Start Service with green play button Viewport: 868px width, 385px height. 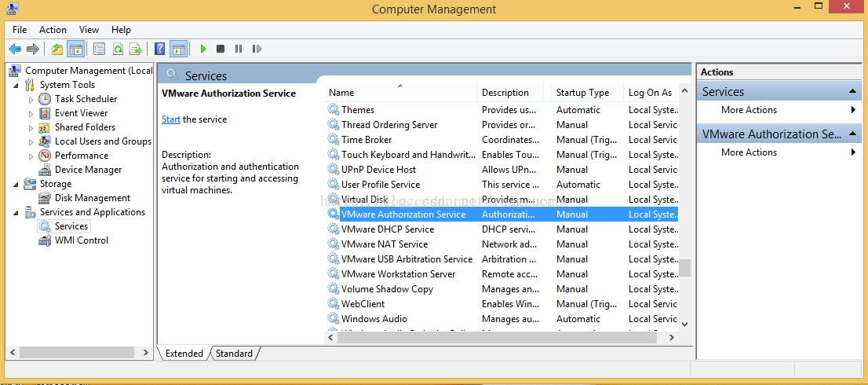[203, 49]
